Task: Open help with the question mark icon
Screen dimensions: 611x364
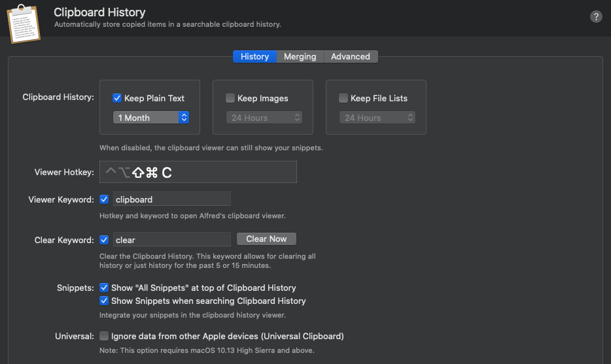Action: [595, 17]
